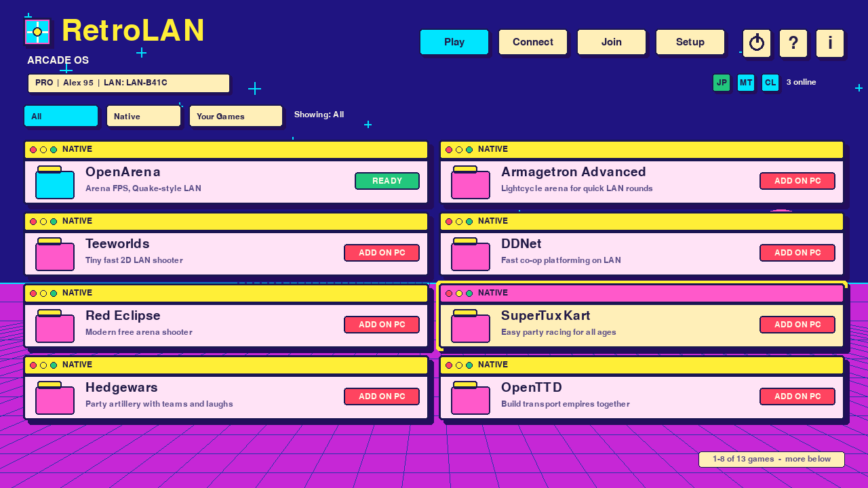868x488 pixels.
Task: Click the Red Eclipse folder icon
Action: pyautogui.click(x=55, y=326)
